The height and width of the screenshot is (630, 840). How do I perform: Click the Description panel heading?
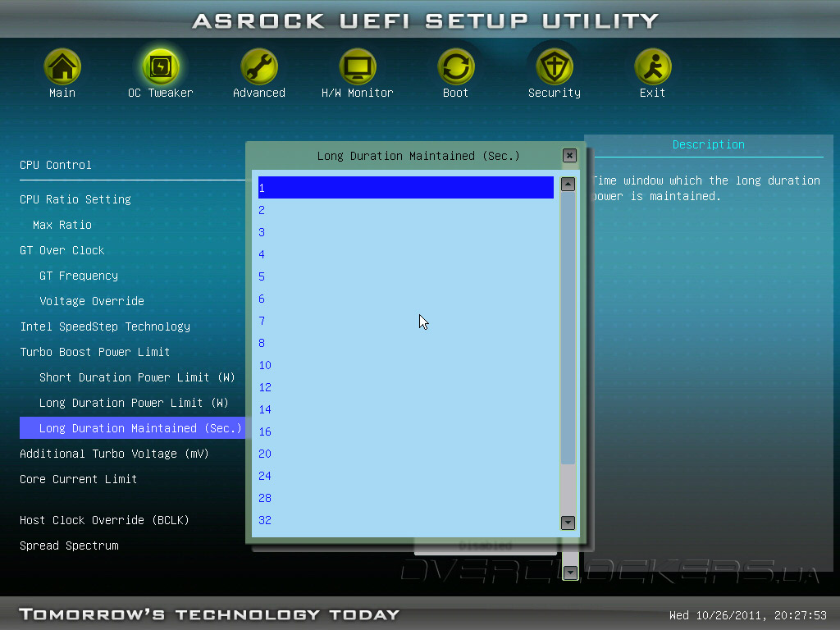pos(708,144)
